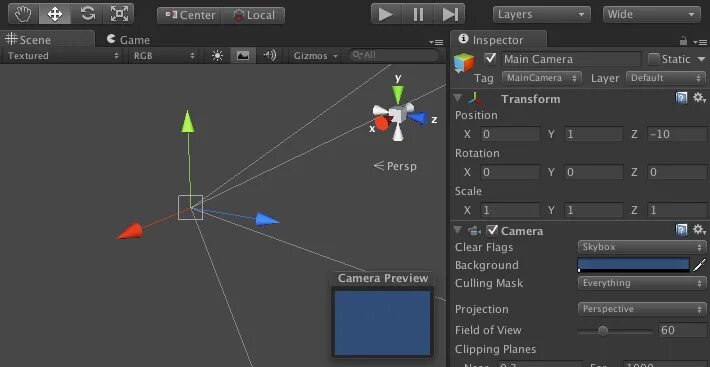Click the Inspector lock icon
Viewport: 710px width, 367px height.
point(683,41)
